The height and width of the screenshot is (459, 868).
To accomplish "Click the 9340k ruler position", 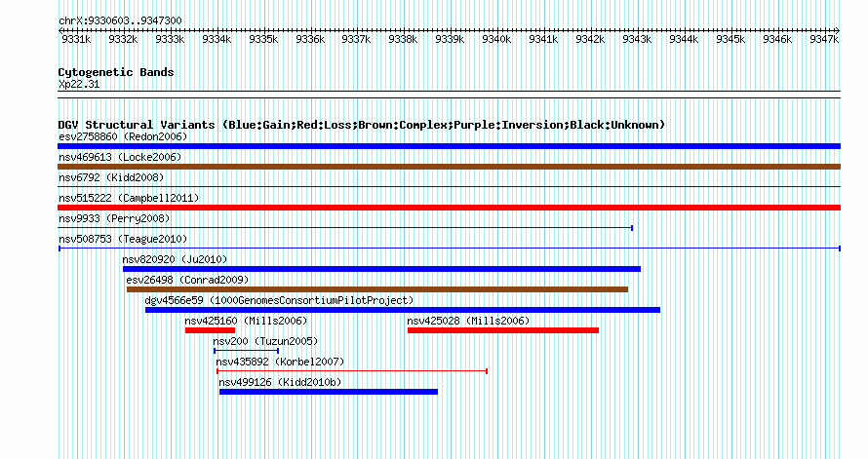I will 496,39.
